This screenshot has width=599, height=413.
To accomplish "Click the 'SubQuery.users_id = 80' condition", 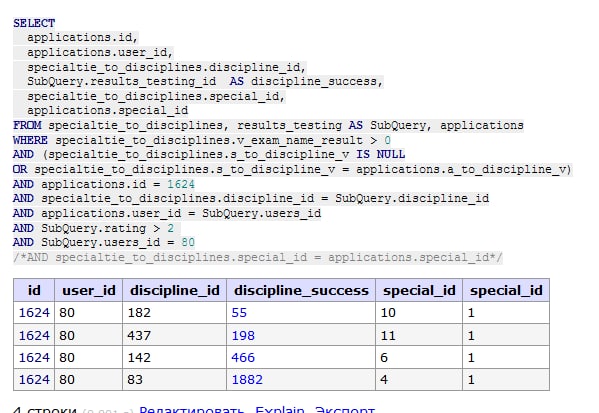I will pos(118,243).
